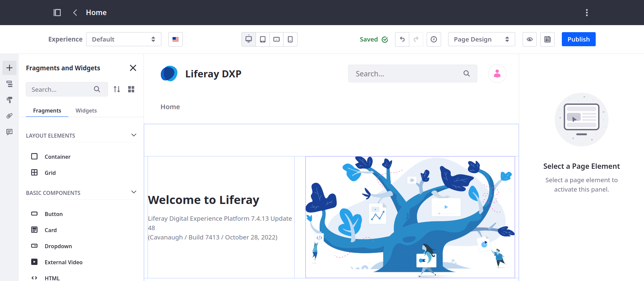The width and height of the screenshot is (644, 281).
Task: Select the Grid fragment
Action: coord(81,173)
